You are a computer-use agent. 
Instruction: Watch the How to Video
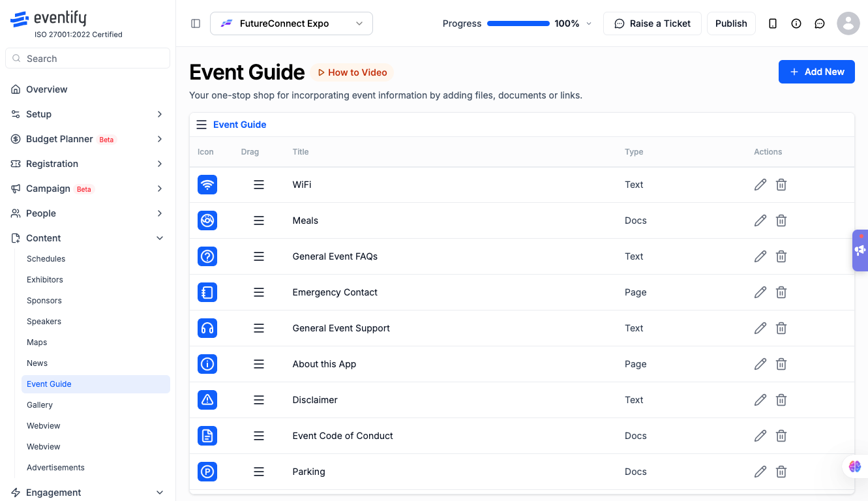tap(352, 72)
